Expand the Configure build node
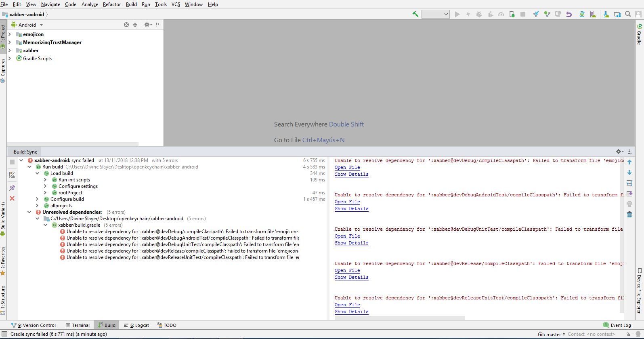644x339 pixels. (37, 199)
